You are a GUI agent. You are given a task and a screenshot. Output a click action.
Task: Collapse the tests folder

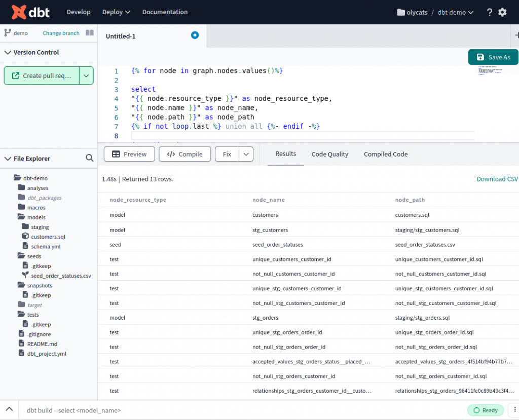click(21, 314)
